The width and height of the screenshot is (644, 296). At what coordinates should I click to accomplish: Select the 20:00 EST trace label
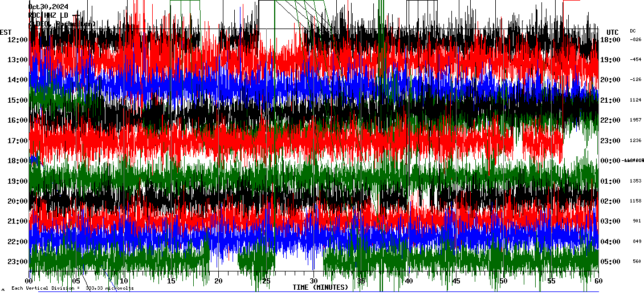(x=18, y=201)
